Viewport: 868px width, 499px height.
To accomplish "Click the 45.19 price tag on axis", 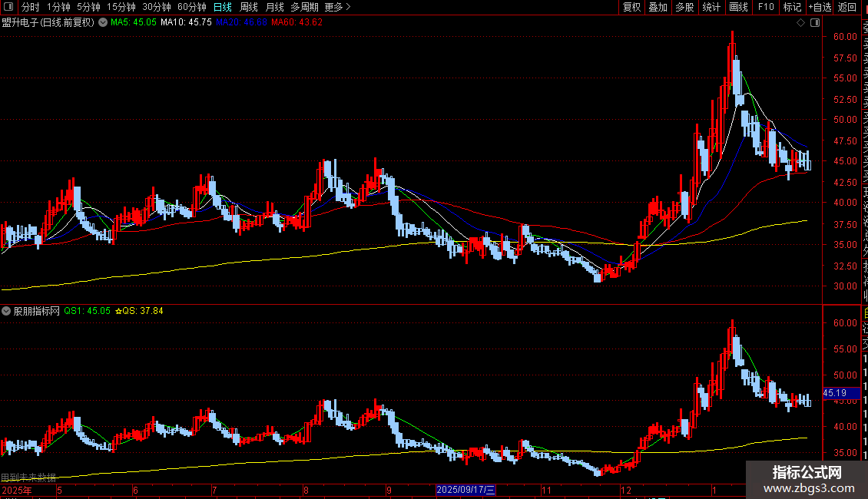I will pos(841,393).
